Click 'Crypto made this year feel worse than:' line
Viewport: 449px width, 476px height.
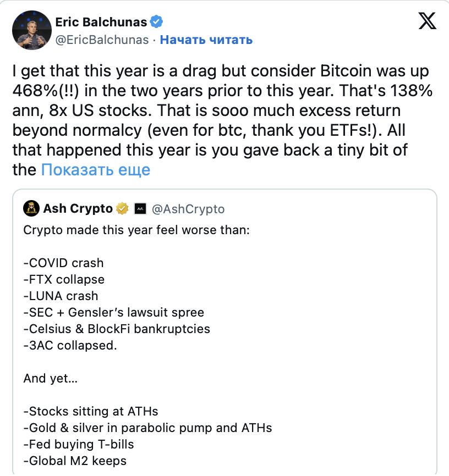point(136,230)
